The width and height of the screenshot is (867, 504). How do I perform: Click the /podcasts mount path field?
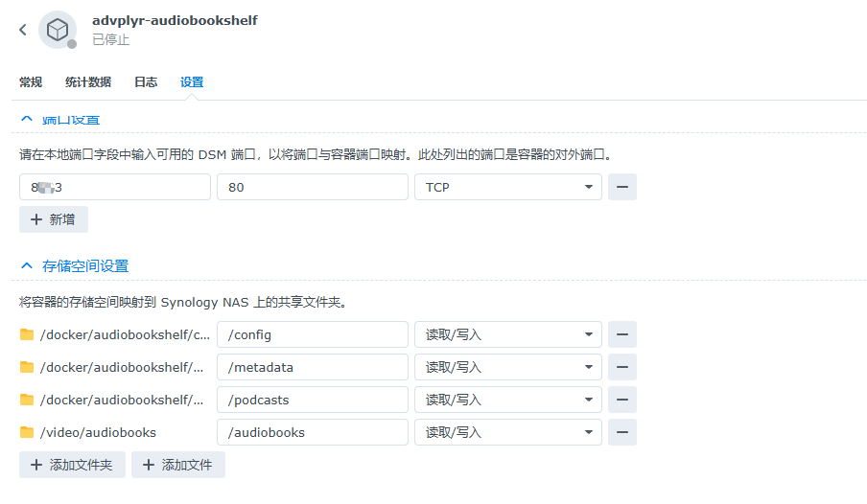point(313,400)
